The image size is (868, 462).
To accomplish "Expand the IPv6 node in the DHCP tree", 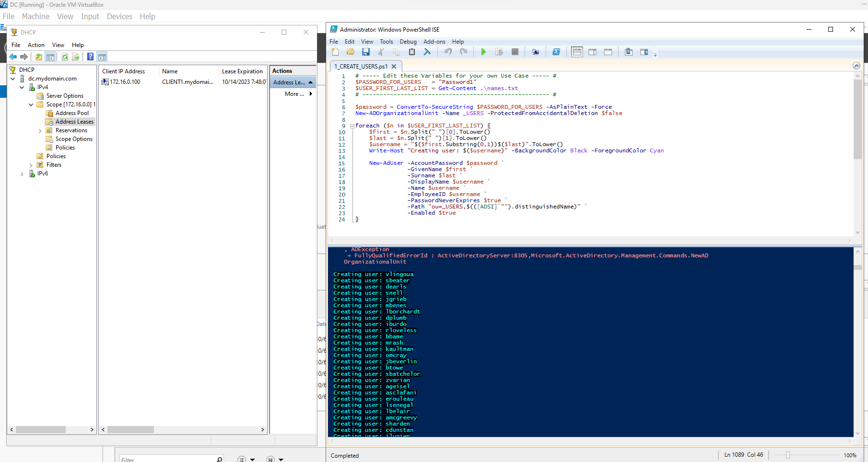I will [x=22, y=174].
